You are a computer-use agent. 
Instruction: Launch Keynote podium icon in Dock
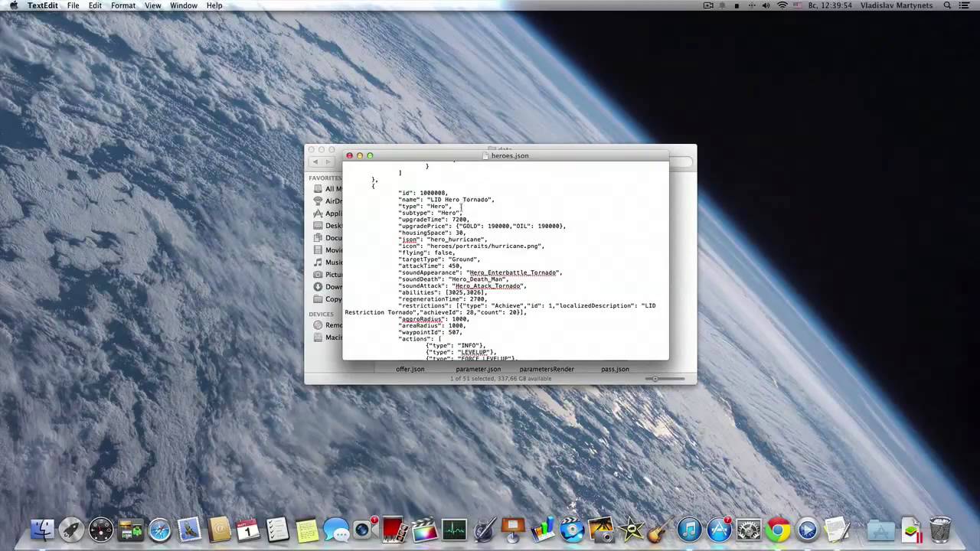[x=513, y=529]
